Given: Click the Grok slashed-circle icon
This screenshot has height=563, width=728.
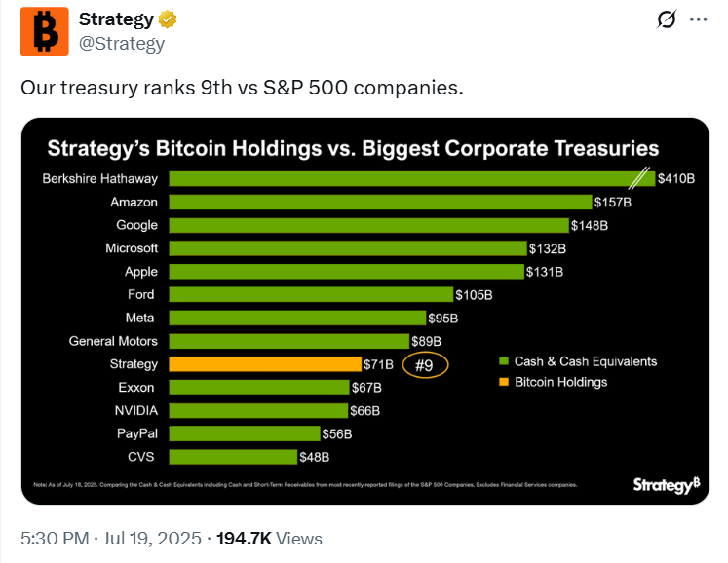Looking at the screenshot, I should pyautogui.click(x=667, y=19).
